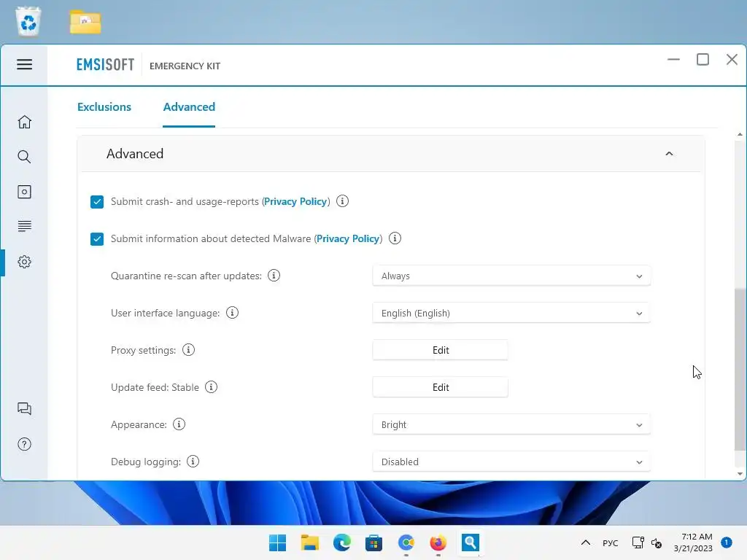
Task: Click the scrollbar up arrow
Action: 740,134
